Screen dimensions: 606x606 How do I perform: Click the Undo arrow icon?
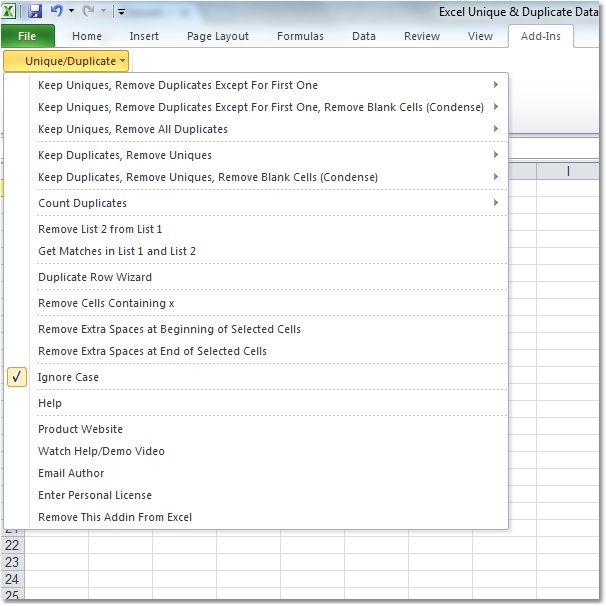click(56, 11)
